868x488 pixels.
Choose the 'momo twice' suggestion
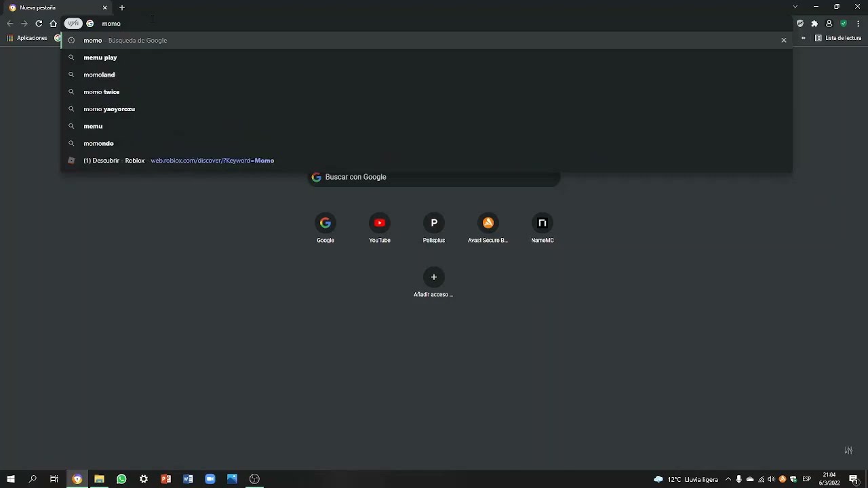click(427, 92)
